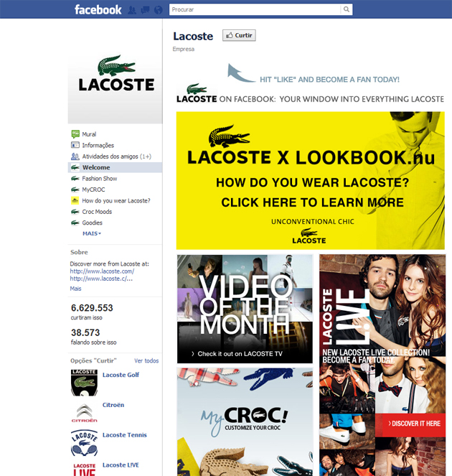Click the Facebook logo

(x=98, y=9)
